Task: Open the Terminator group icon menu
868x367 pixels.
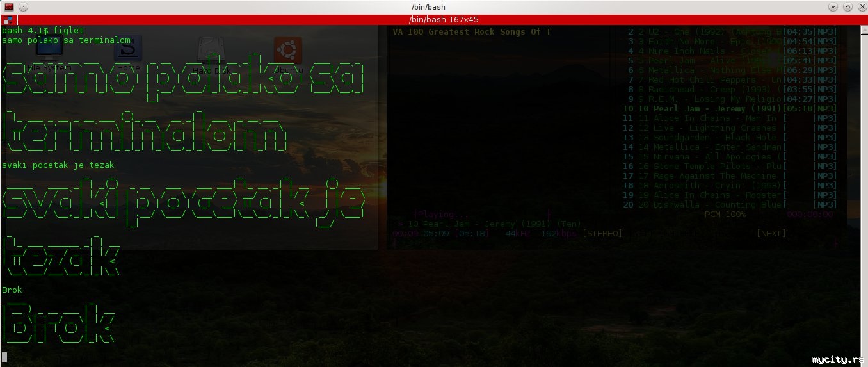Action: pyautogui.click(x=7, y=20)
